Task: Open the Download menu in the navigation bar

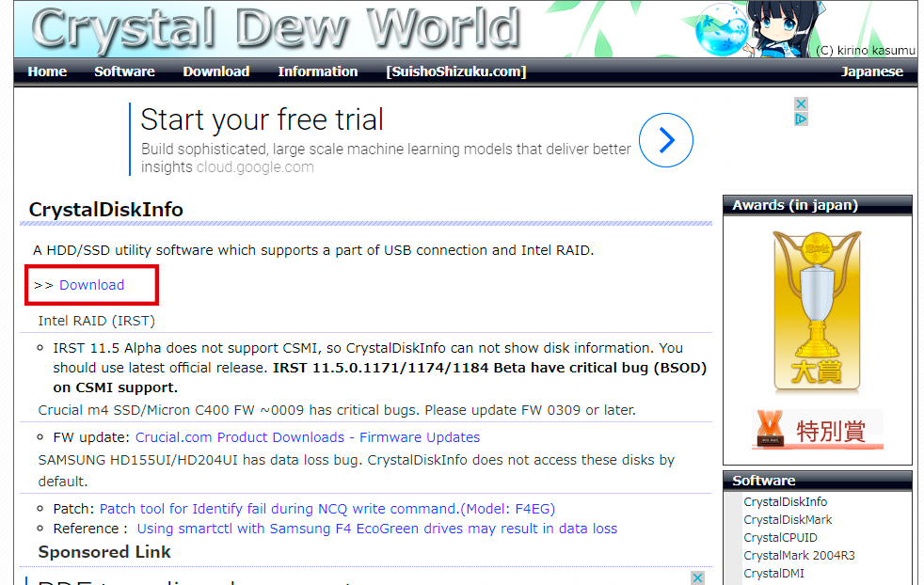Action: 216,71
